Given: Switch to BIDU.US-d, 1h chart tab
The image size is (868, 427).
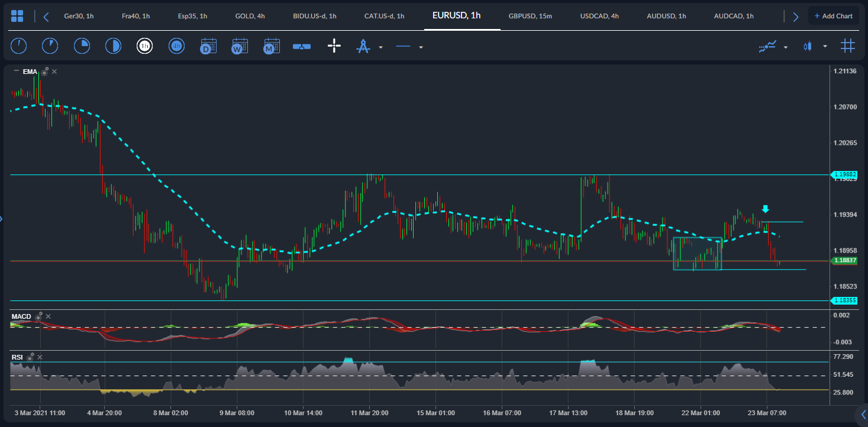Looking at the screenshot, I should click(315, 16).
